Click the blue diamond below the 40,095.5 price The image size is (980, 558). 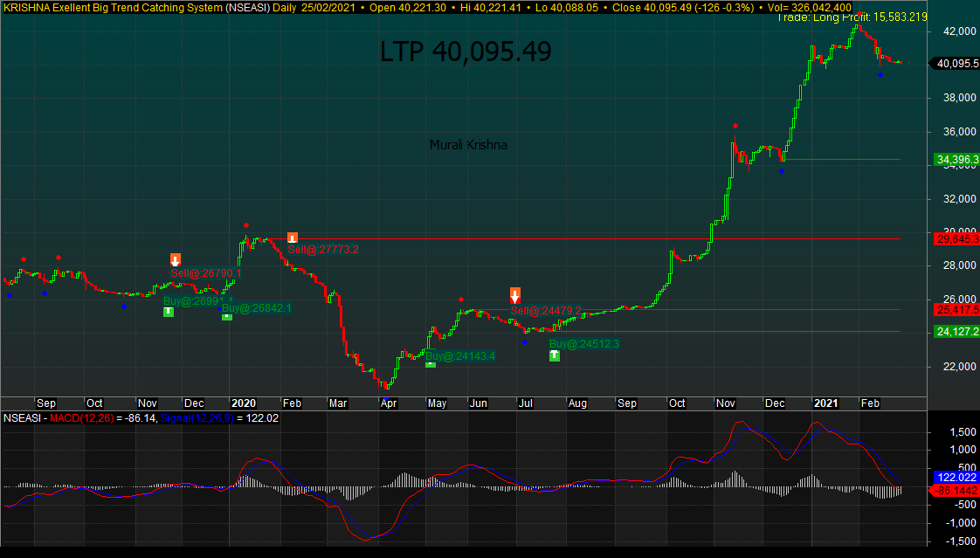pyautogui.click(x=880, y=75)
